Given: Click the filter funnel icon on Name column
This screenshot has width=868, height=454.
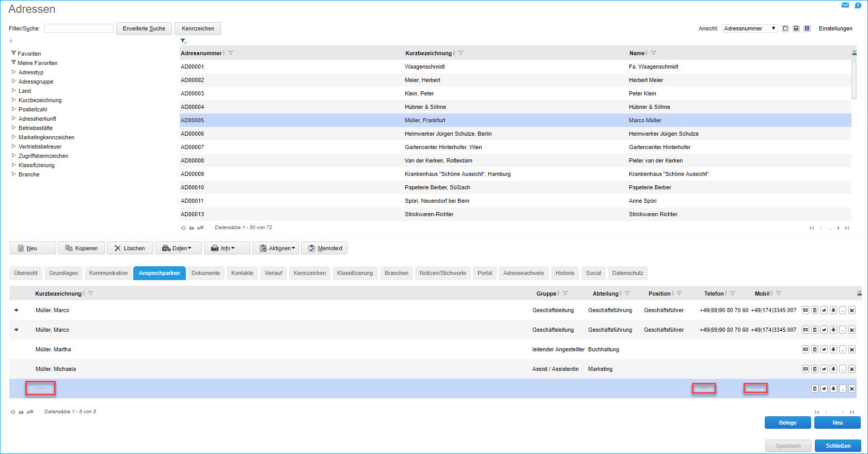Looking at the screenshot, I should 654,53.
